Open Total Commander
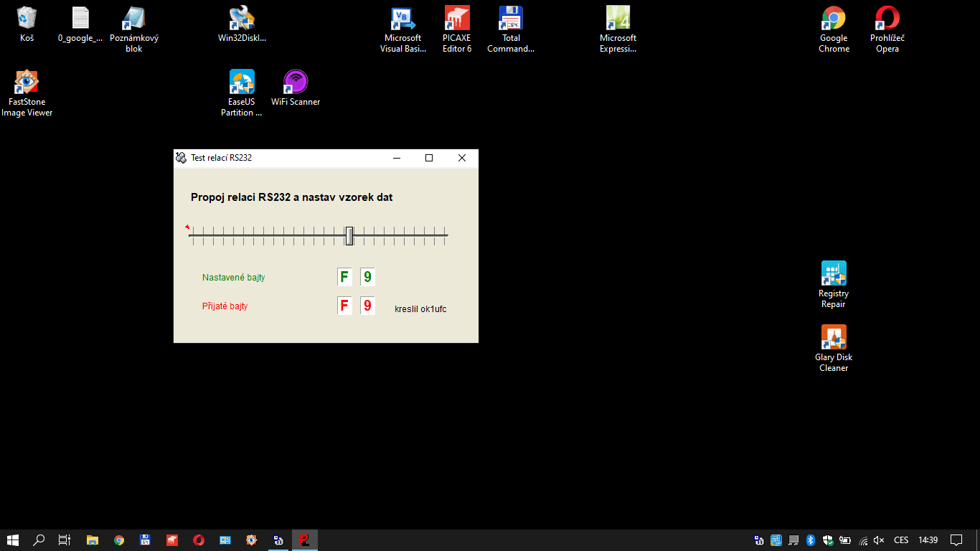 click(511, 18)
